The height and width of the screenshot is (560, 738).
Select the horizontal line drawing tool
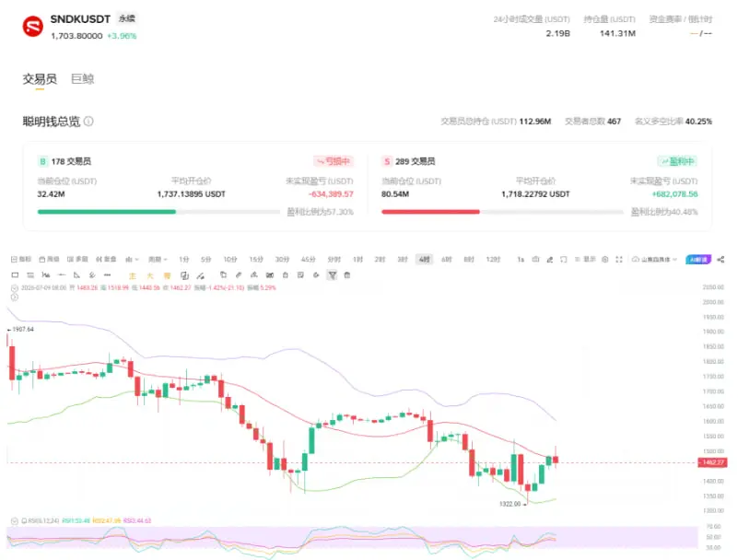tap(61, 274)
